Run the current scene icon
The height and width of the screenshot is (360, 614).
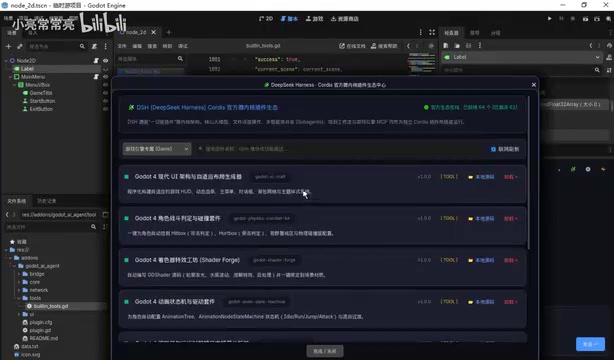click(x=585, y=18)
